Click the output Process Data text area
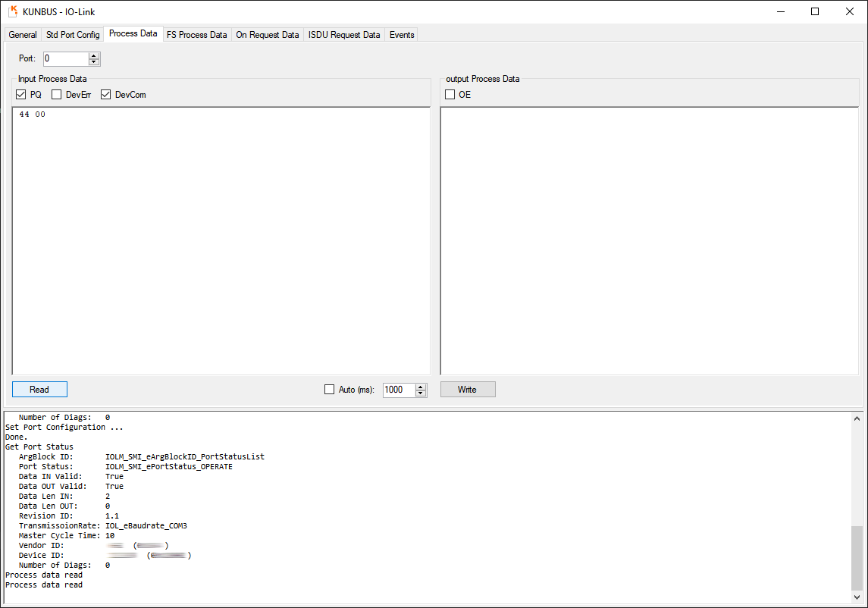The height and width of the screenshot is (608, 868). pos(649,240)
